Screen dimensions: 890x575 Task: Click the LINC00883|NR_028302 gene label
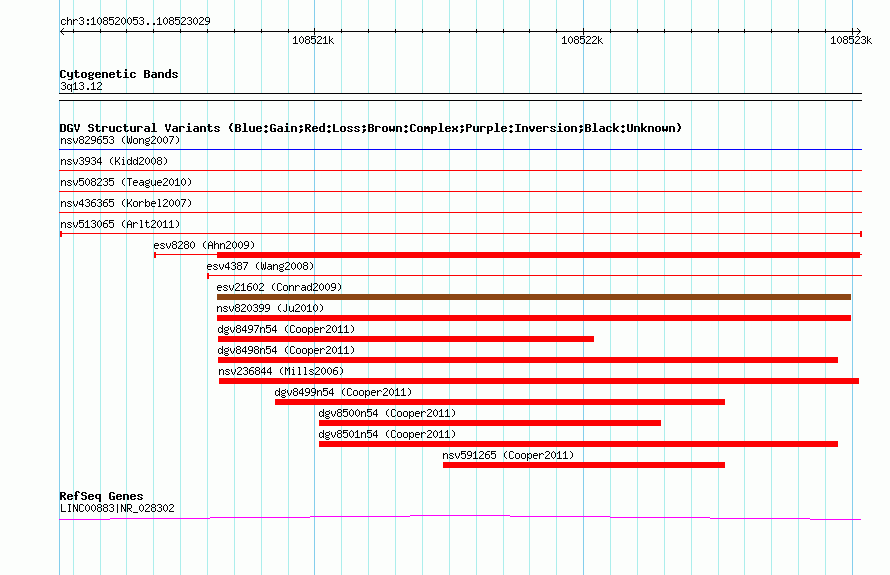[x=117, y=509]
